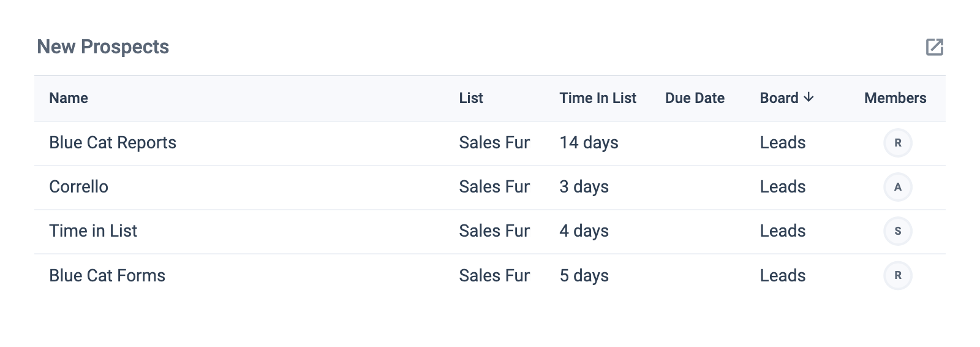Sort by List column header
Image resolution: width=980 pixels, height=347 pixels.
click(471, 98)
